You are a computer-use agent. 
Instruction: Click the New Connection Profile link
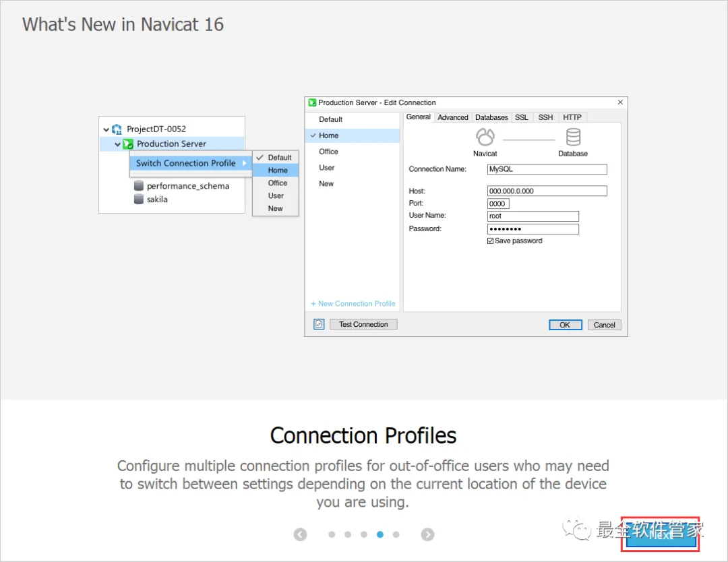[x=353, y=303]
